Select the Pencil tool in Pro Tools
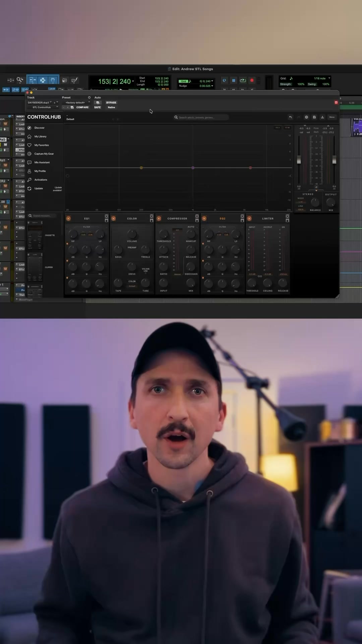The image size is (362, 644). 74,80
